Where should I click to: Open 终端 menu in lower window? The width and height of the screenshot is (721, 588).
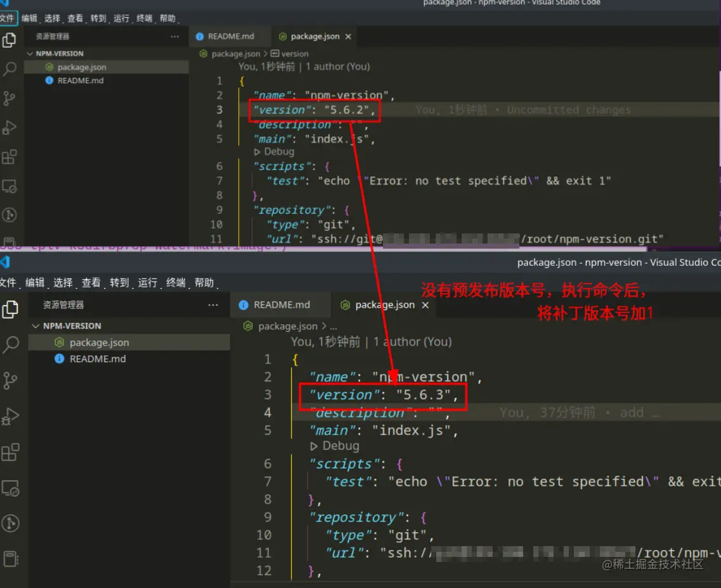point(176,282)
